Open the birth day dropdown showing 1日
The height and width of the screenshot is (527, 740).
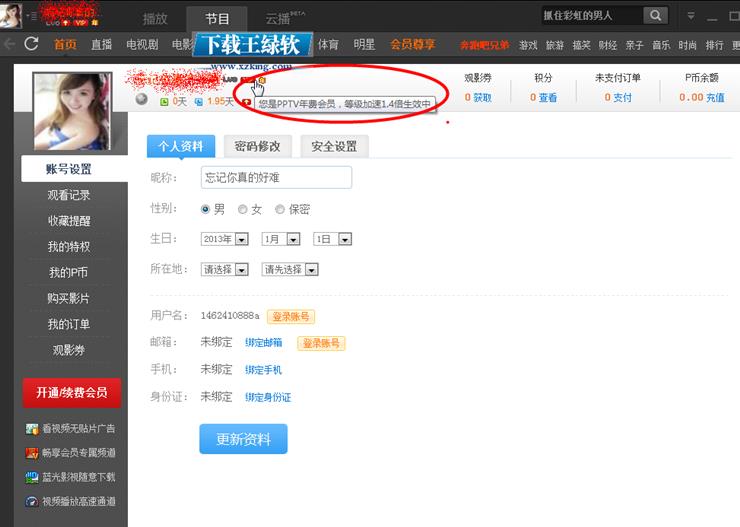(x=332, y=239)
